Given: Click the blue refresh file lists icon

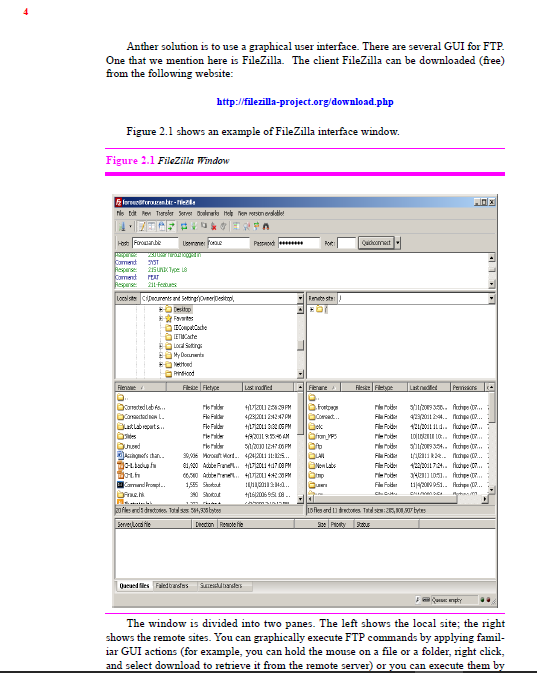Looking at the screenshot, I should click(184, 226).
